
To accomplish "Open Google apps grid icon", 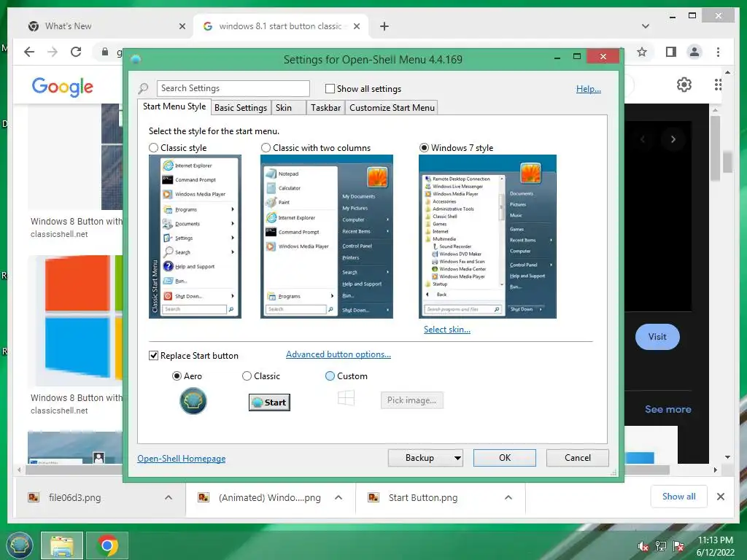I will pos(718,85).
